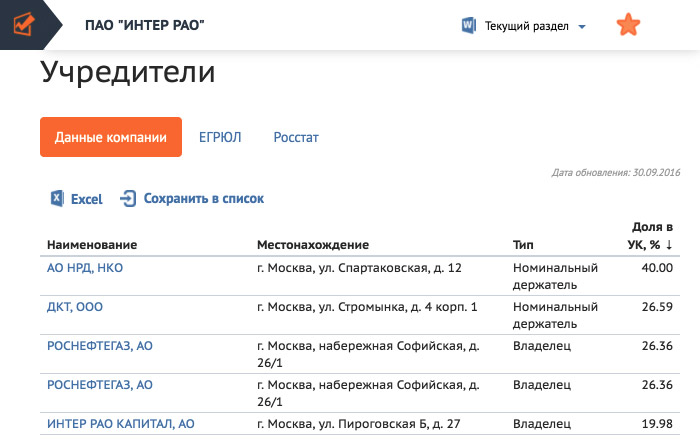This screenshot has width=700, height=445.
Task: Click the save-to-list arrow icon
Action: 128,198
